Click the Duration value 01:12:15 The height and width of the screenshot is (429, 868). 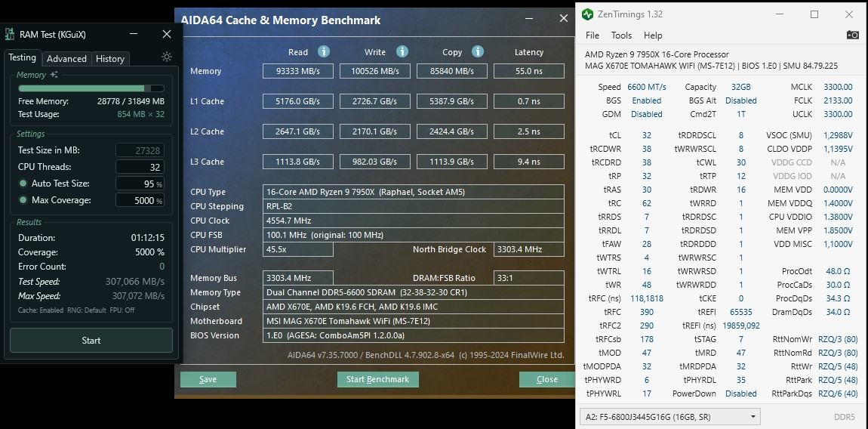[x=147, y=238]
